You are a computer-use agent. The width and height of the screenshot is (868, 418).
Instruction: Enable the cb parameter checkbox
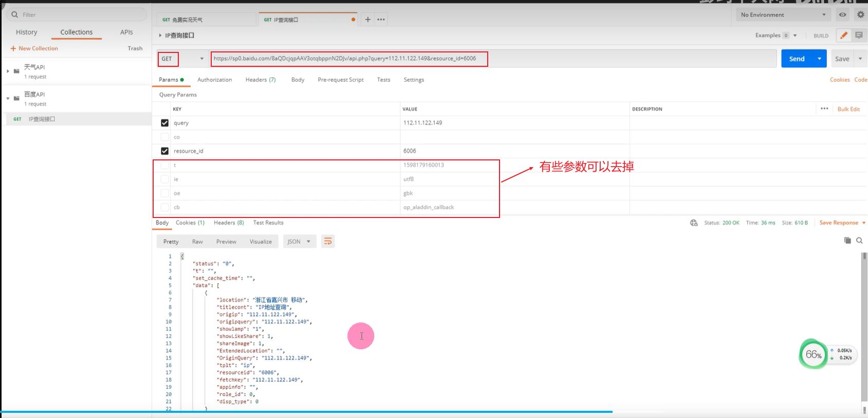click(164, 207)
